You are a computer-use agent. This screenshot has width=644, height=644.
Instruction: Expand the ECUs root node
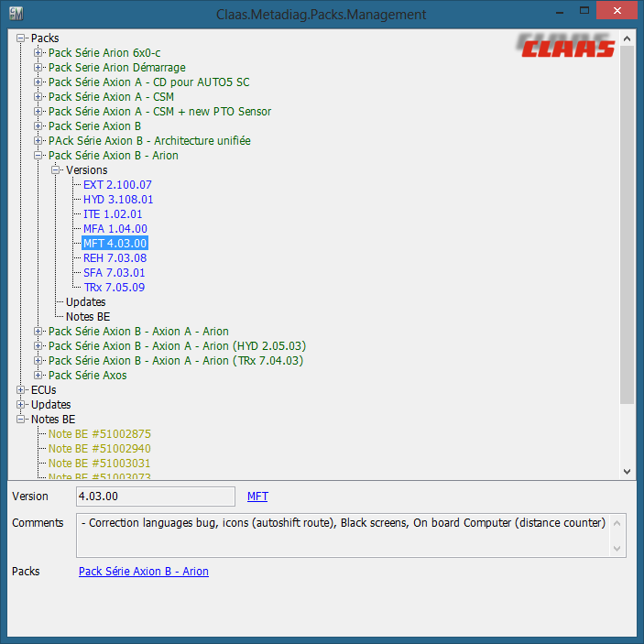pos(20,389)
